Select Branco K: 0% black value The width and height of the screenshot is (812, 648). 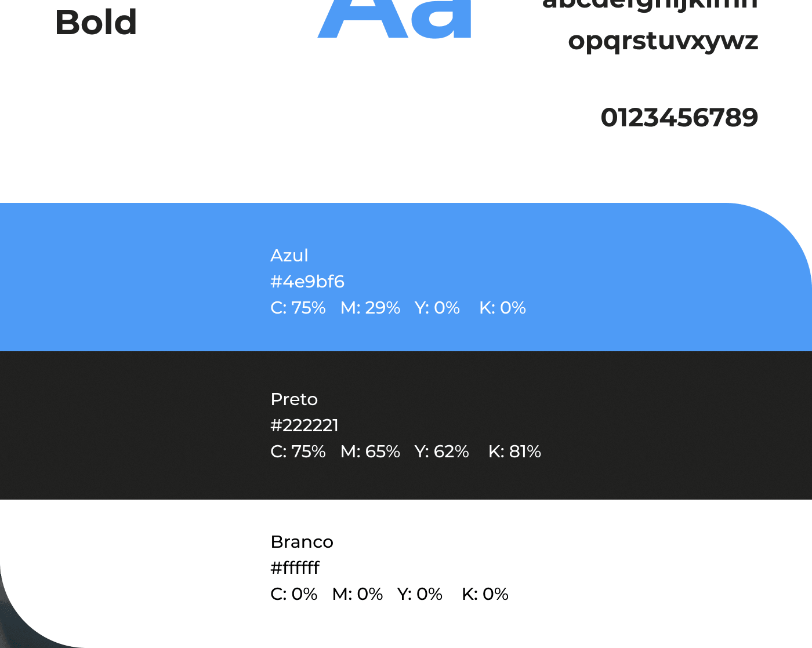485,594
